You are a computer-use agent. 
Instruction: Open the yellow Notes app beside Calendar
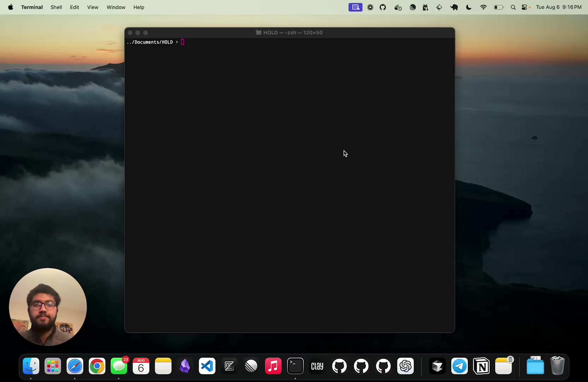[163, 366]
